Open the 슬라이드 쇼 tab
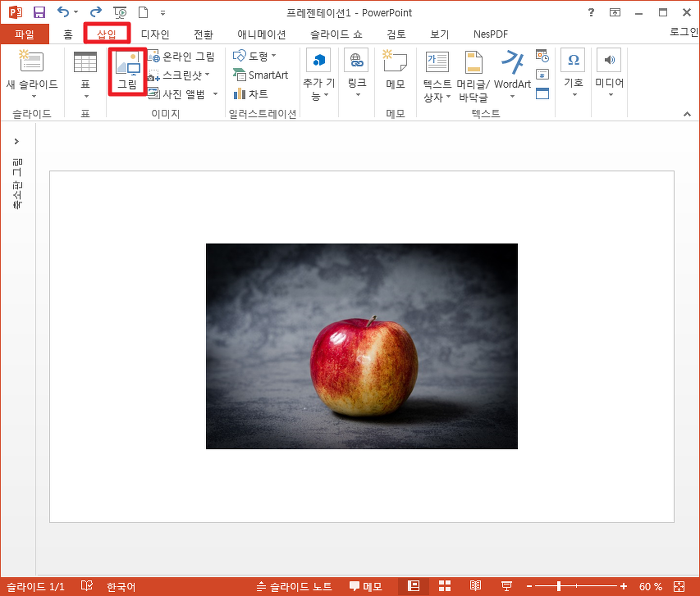 (x=336, y=34)
